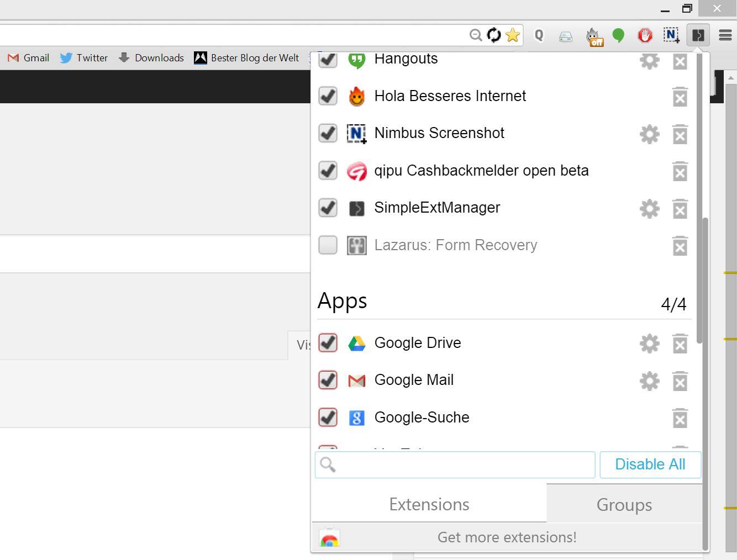The width and height of the screenshot is (737, 560).
Task: Remove SimpleExtManager using its trash icon
Action: coord(680,209)
